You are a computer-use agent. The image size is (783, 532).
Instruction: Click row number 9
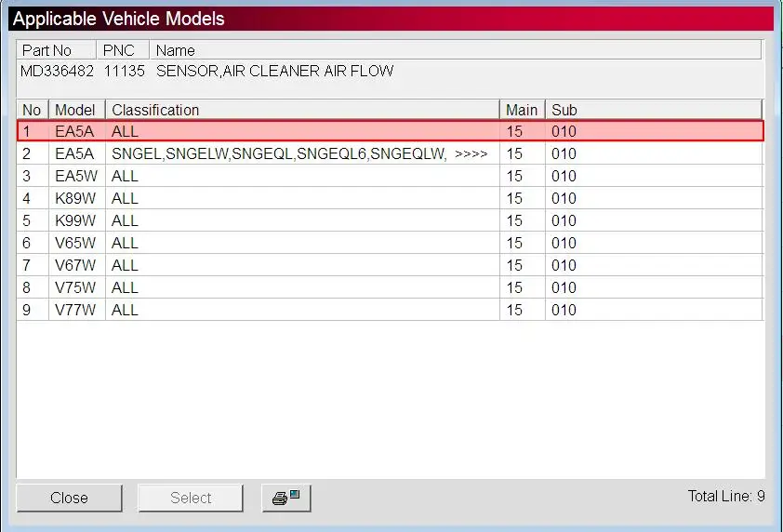26,310
